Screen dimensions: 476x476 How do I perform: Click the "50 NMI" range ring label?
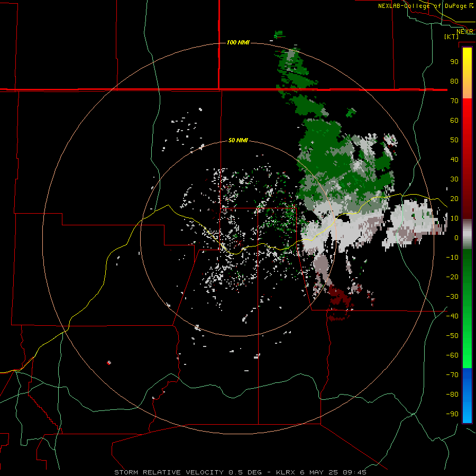[238, 140]
